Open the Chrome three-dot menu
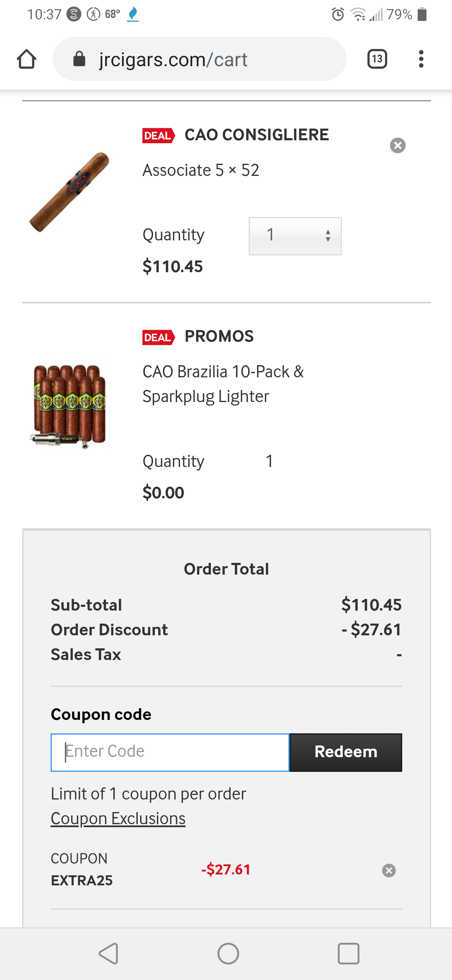Screen dimensions: 452x980 (x=421, y=59)
